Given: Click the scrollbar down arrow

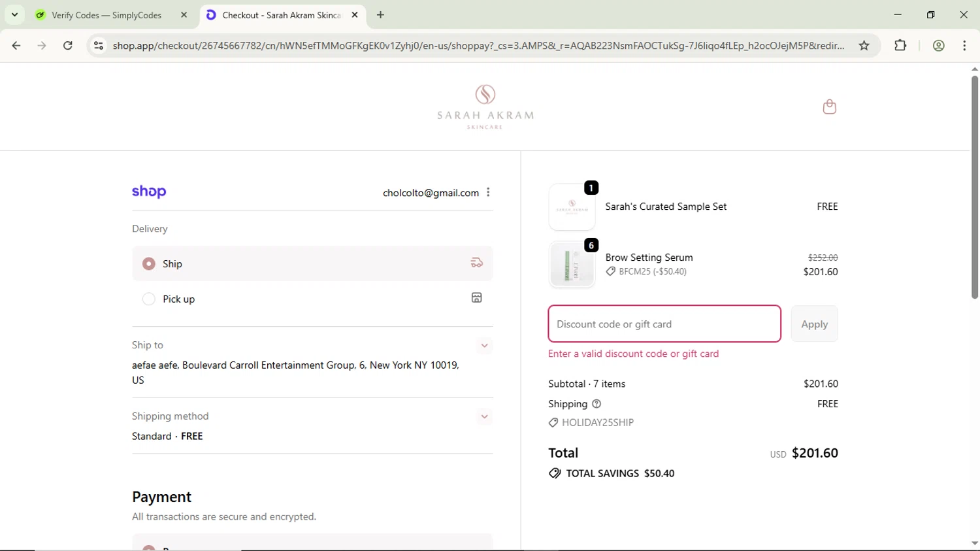Looking at the screenshot, I should 974,543.
